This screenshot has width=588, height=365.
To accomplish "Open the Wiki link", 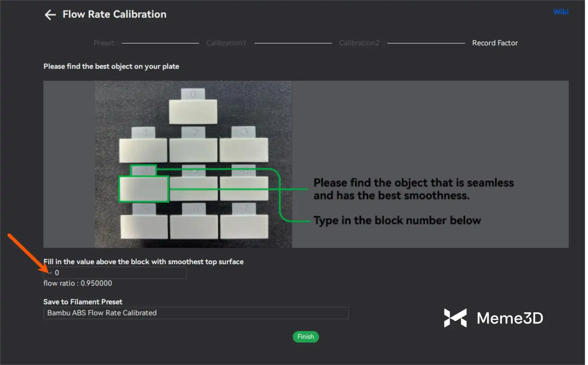I will point(560,12).
